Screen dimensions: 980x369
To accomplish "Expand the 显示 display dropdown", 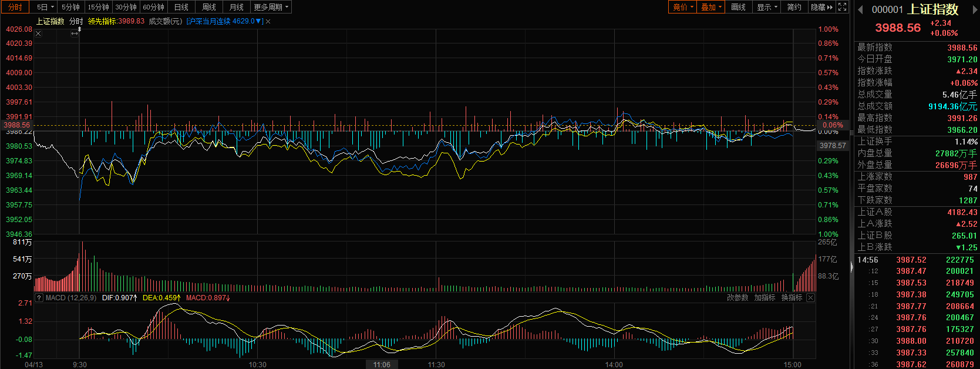I will 767,7.
